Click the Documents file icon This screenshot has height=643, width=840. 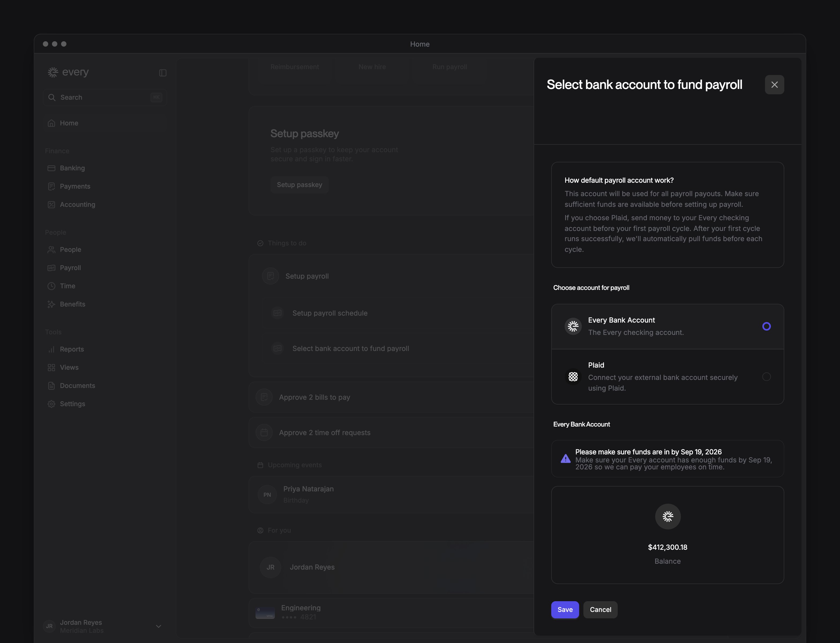tap(51, 386)
